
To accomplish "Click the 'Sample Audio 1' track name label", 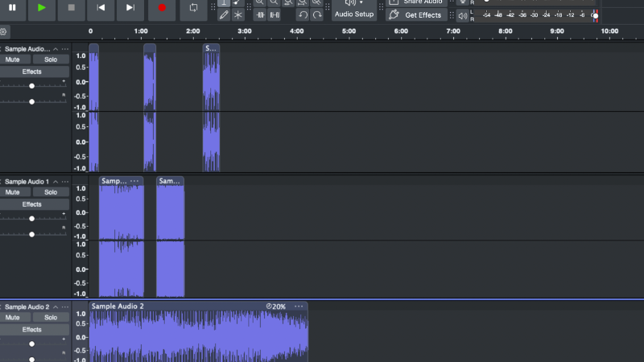I will [27, 182].
